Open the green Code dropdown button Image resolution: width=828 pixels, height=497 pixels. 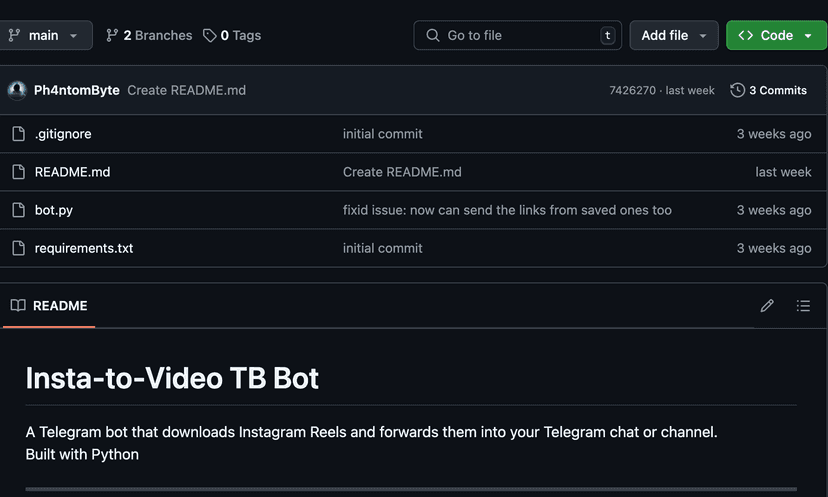pyautogui.click(x=775, y=35)
